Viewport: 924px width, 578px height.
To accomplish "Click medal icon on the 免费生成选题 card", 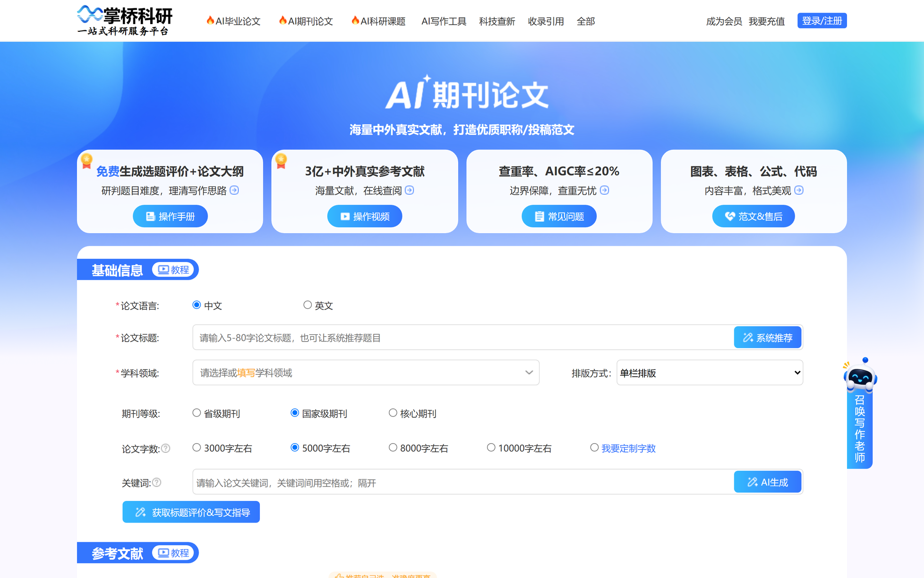I will (x=87, y=161).
